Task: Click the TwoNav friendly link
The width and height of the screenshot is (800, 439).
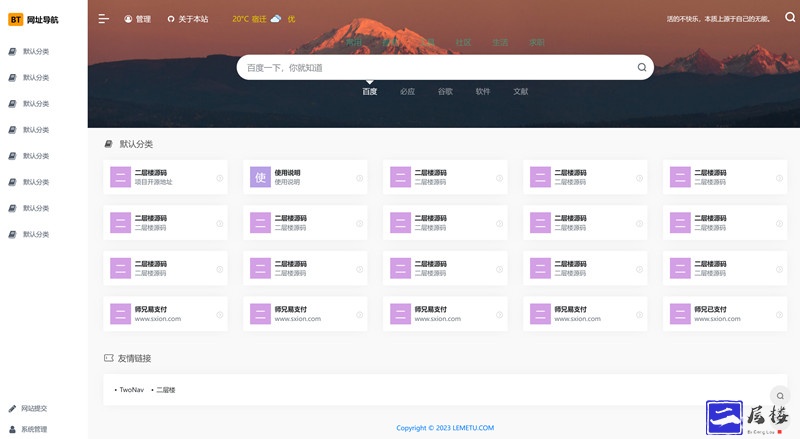Action: (x=131, y=389)
